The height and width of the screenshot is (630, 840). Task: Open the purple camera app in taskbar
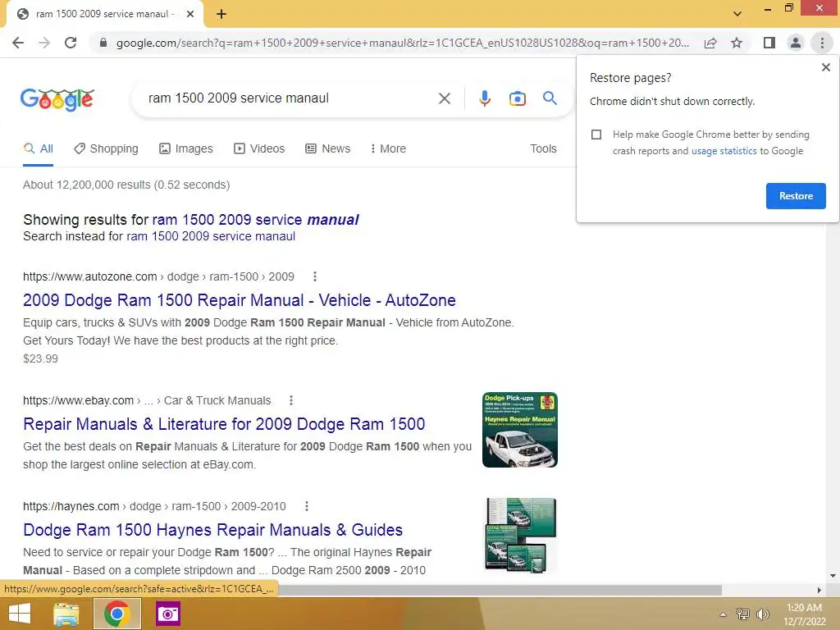click(167, 614)
